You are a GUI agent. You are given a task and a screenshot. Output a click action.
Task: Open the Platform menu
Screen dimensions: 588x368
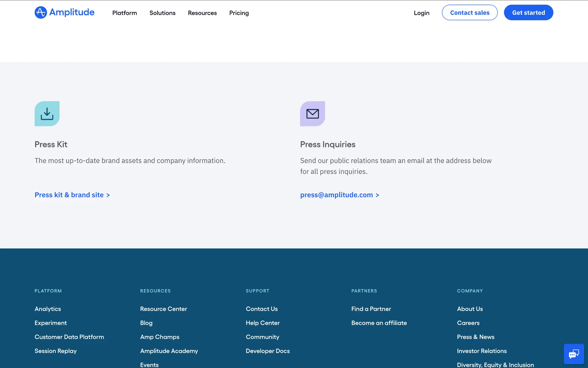[124, 13]
